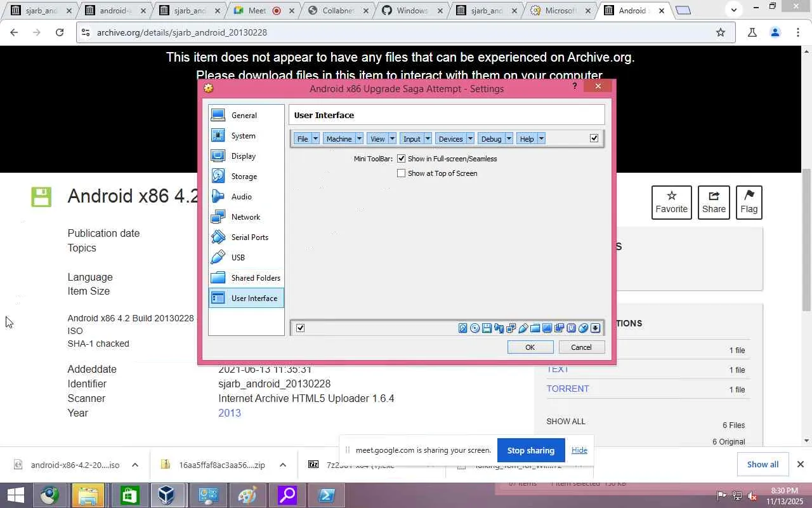Enable Show at Top of Screen
The height and width of the screenshot is (508, 812).
401,173
